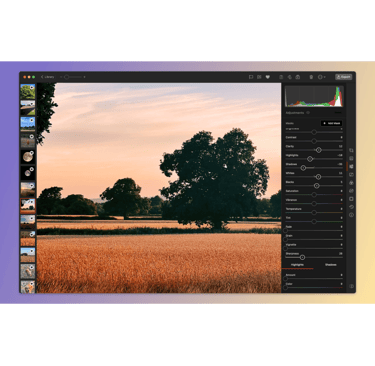The width and height of the screenshot is (375, 366).
Task: Click the Shadows slider handle
Action: (303, 168)
